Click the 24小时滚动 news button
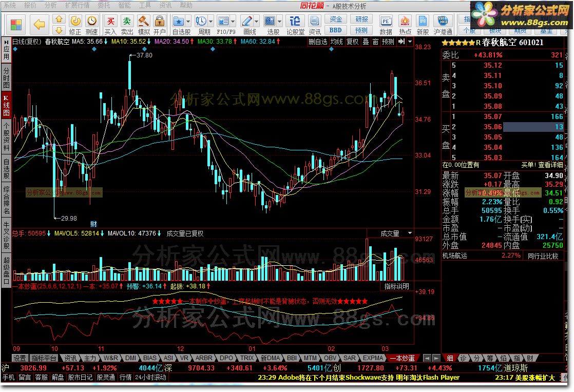 150,377
